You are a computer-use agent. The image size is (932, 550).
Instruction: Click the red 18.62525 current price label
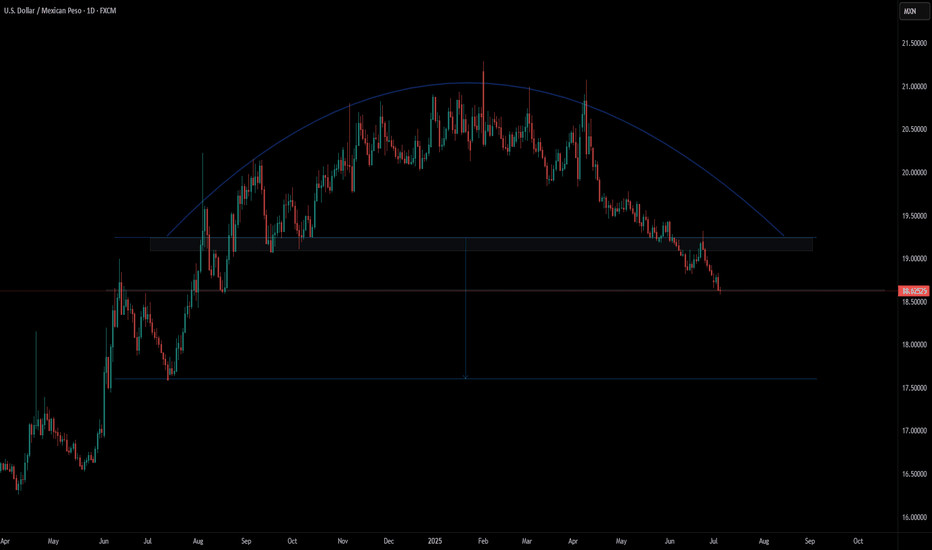click(911, 291)
